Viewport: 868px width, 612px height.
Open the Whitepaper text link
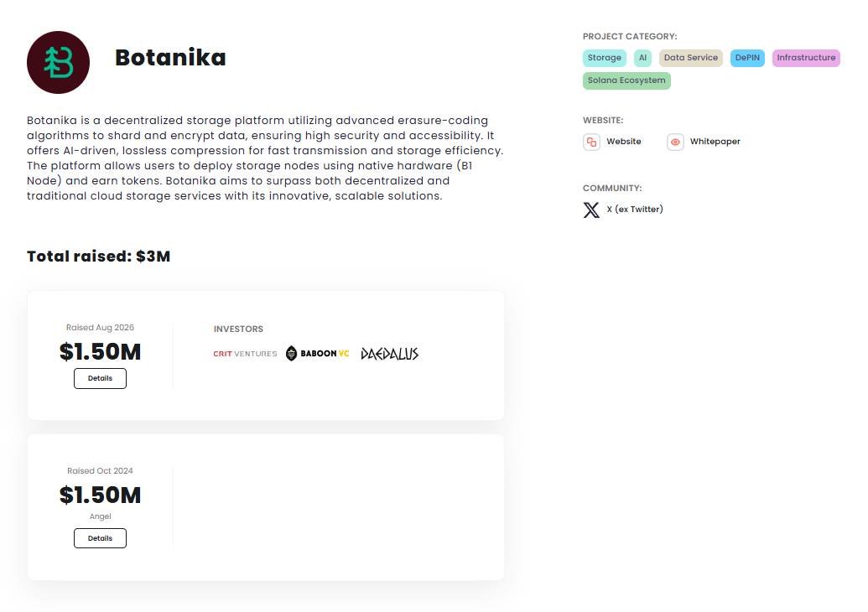[x=715, y=142]
